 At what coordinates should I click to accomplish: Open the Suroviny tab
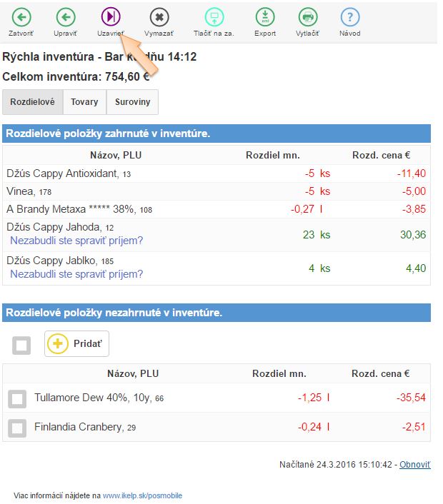pyautogui.click(x=132, y=102)
